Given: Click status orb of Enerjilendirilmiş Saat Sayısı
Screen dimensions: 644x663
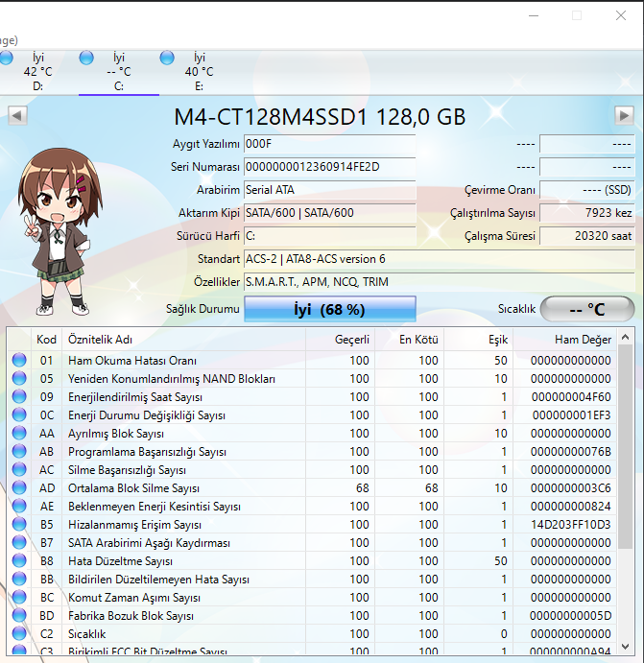Looking at the screenshot, I should point(19,397).
